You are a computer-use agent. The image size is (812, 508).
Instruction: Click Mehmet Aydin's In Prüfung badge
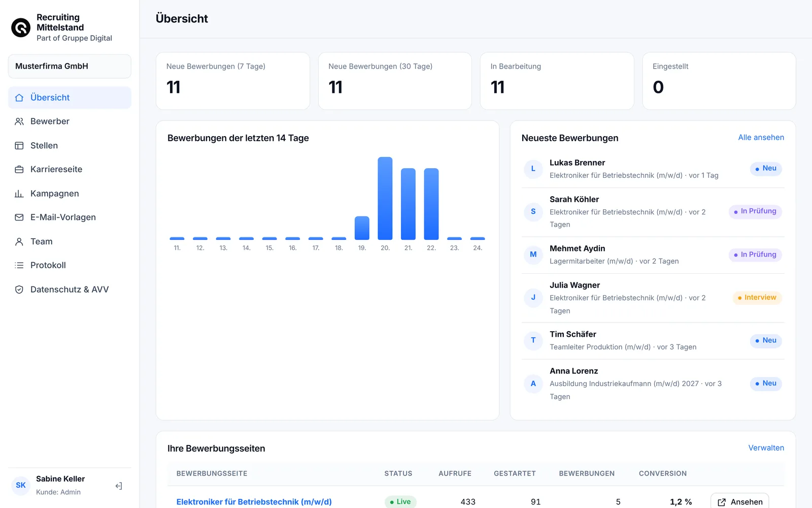coord(755,255)
